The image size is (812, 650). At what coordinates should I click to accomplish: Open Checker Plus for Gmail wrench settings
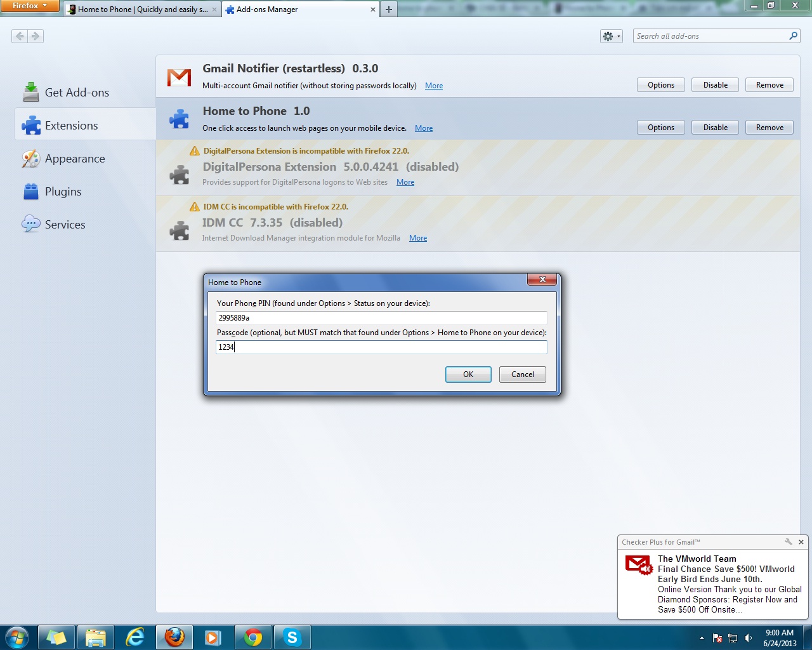coord(789,542)
